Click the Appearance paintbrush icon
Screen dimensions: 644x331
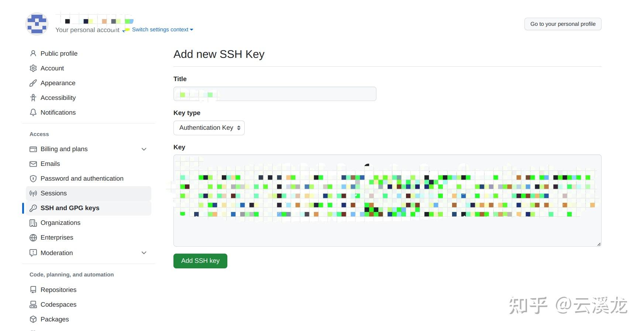[x=33, y=83]
